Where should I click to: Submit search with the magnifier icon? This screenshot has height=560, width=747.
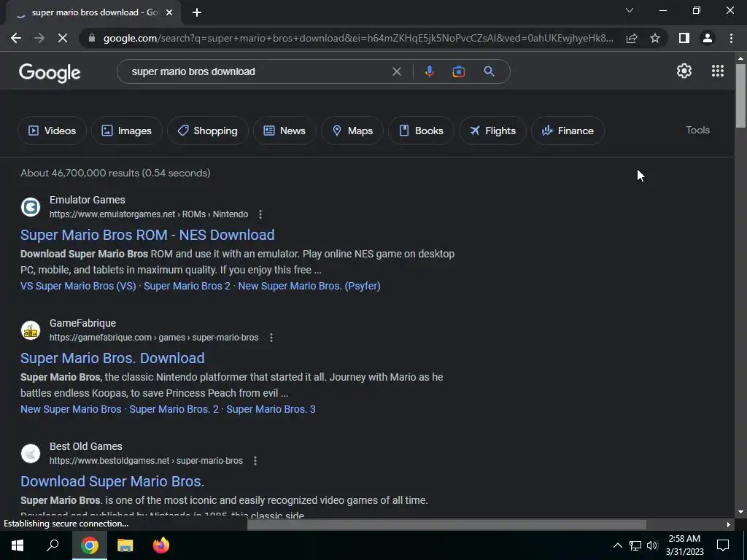point(489,71)
